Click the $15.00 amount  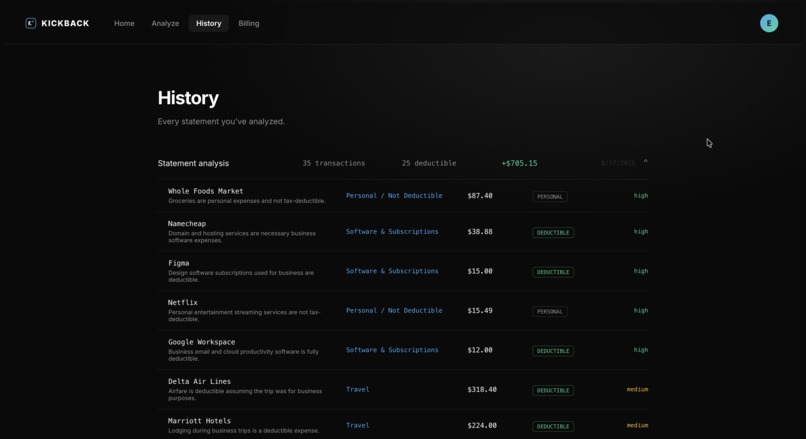pyautogui.click(x=480, y=271)
